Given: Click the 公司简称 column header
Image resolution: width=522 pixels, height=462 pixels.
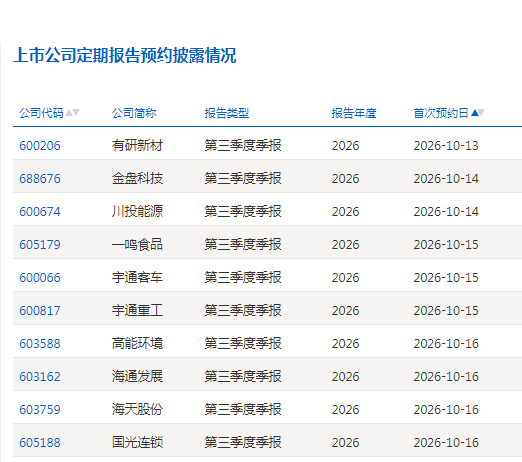Looking at the screenshot, I should click(x=134, y=113).
